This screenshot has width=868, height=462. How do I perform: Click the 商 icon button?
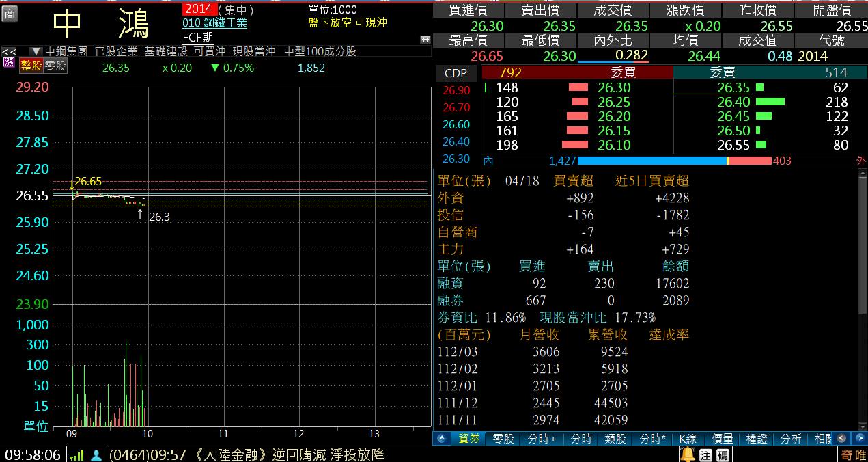tap(10, 13)
